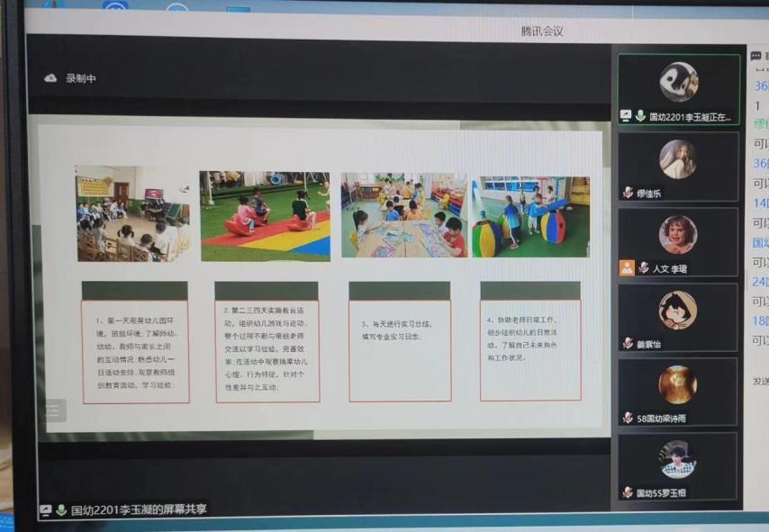The image size is (769, 532).
Task: Click the 腾讯会议 window title
Action: pyautogui.click(x=542, y=31)
